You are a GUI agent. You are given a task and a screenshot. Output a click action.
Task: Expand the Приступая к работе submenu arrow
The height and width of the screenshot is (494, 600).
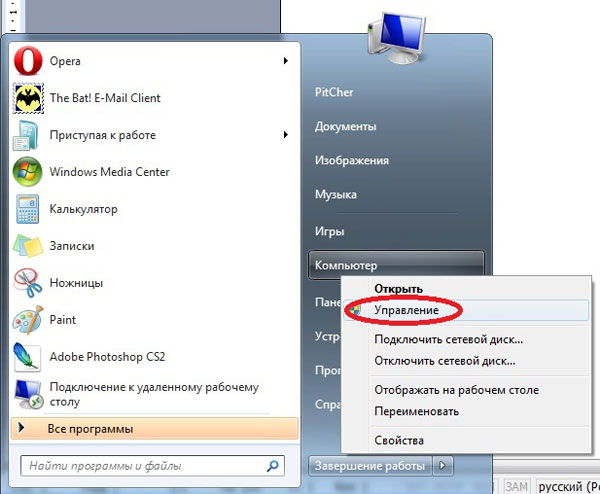point(285,135)
